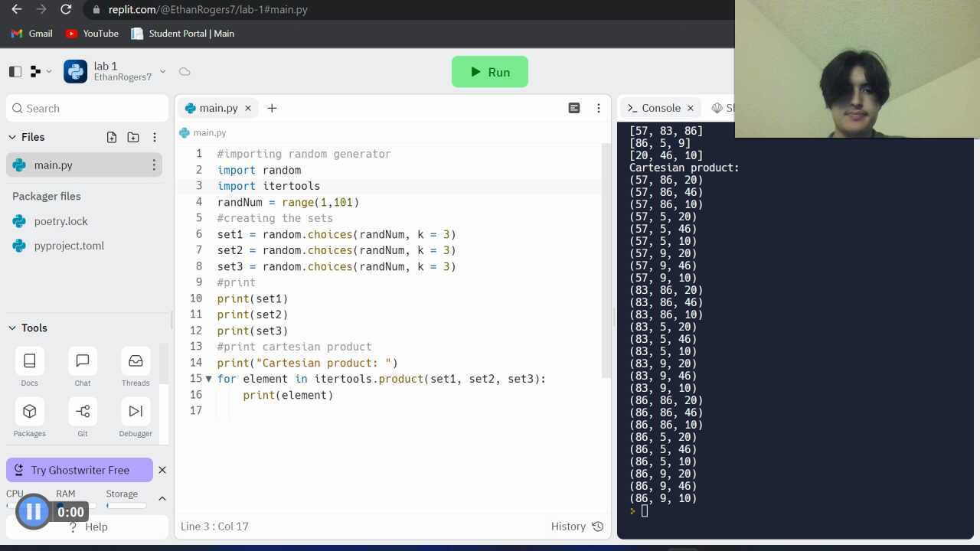Click the new folder icon in Files
The height and width of the screenshot is (551, 980).
pyautogui.click(x=133, y=137)
